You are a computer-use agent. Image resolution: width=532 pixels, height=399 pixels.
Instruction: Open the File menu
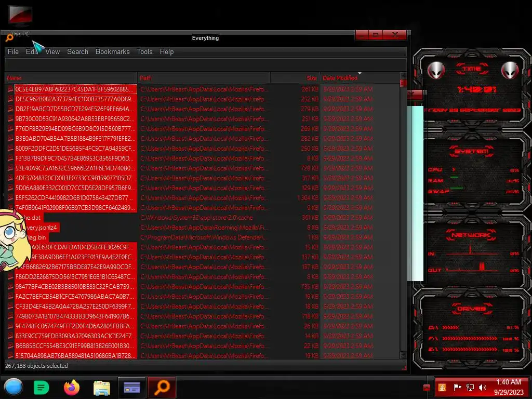[x=13, y=51]
